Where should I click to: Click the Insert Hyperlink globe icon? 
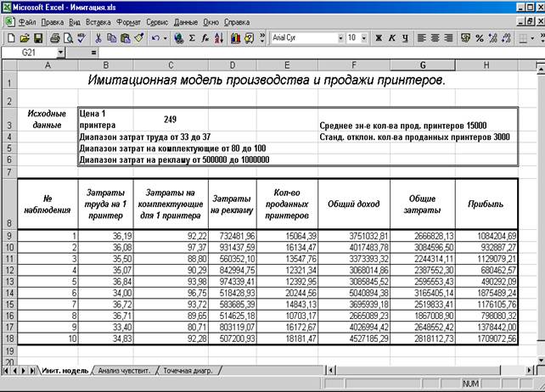178,38
